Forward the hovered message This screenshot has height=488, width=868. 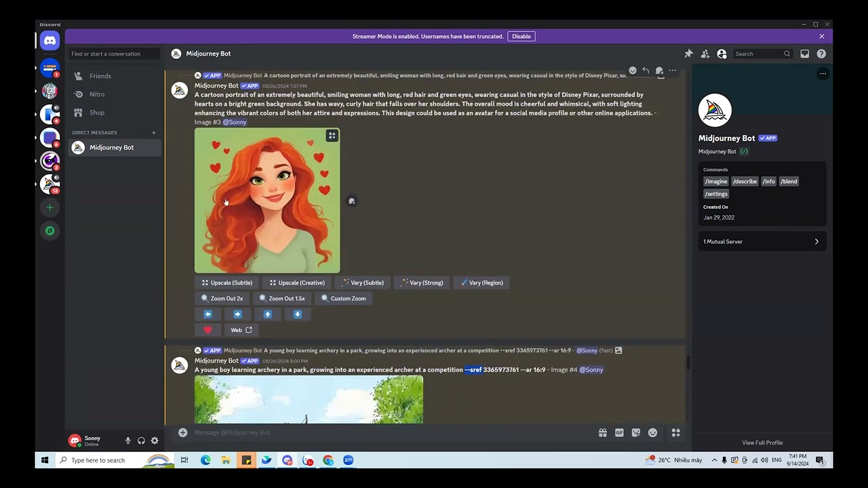pyautogui.click(x=659, y=70)
